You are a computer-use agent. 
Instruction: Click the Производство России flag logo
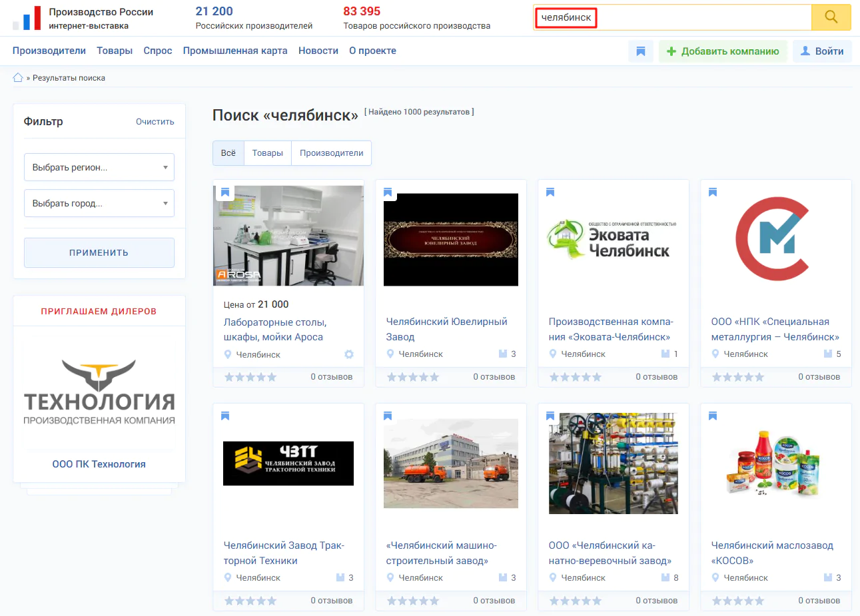point(27,19)
